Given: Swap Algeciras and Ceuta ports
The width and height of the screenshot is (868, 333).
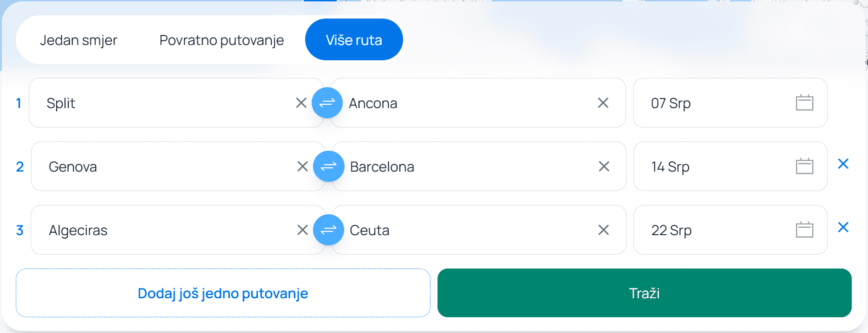Looking at the screenshot, I should tap(328, 230).
